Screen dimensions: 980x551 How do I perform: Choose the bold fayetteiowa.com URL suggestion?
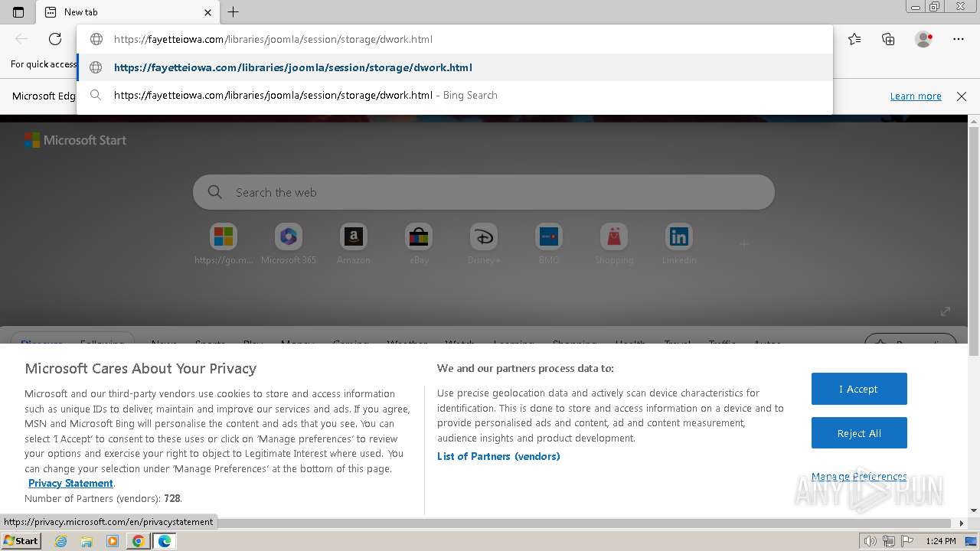point(455,67)
